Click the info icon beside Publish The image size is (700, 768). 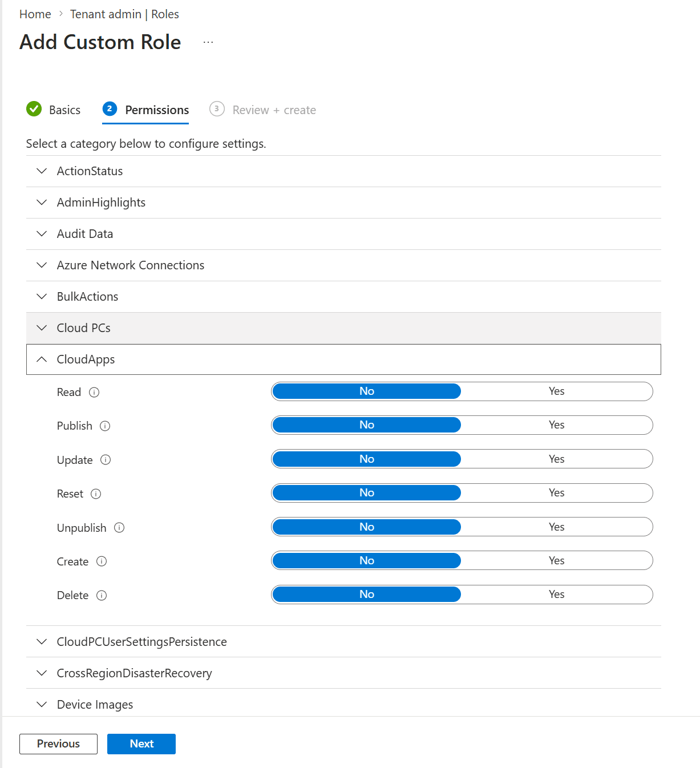coord(105,426)
